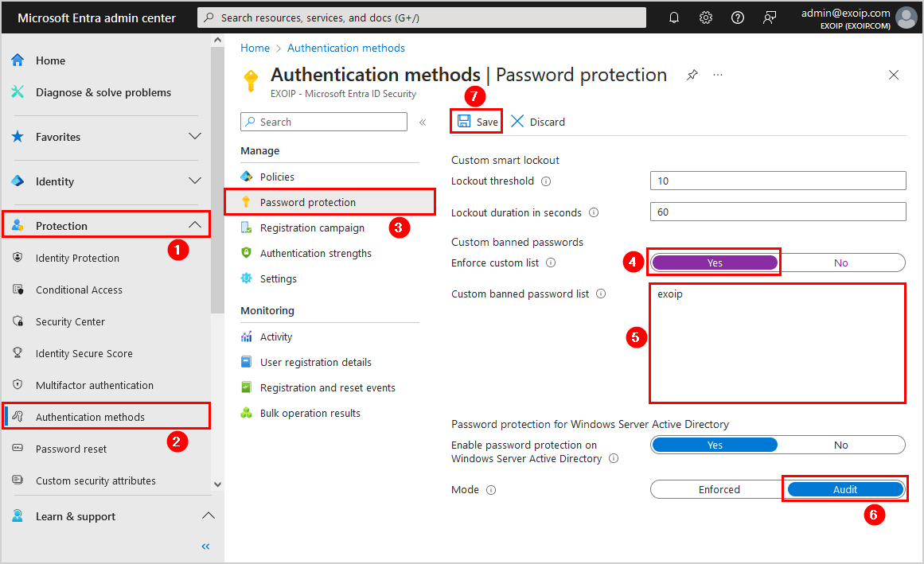
Task: Click the Lockout threshold info icon
Action: click(x=546, y=181)
